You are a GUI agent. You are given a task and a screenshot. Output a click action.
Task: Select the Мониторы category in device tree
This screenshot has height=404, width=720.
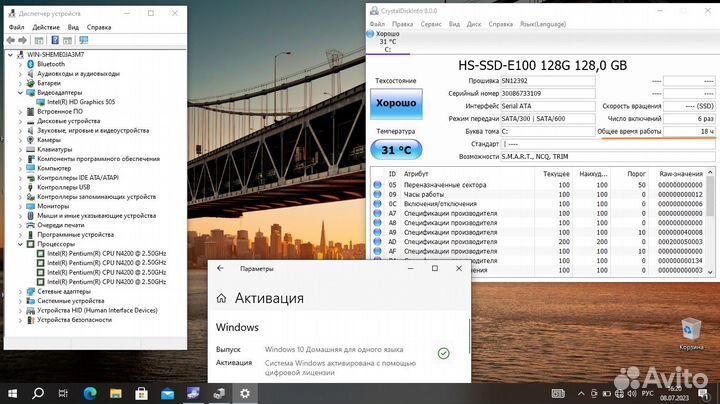click(53, 207)
